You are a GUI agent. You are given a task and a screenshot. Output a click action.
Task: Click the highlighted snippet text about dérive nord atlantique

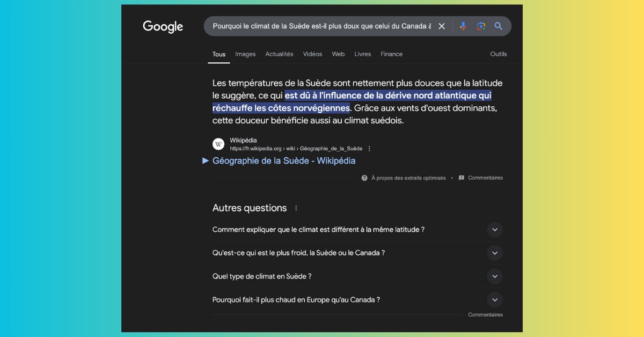352,101
